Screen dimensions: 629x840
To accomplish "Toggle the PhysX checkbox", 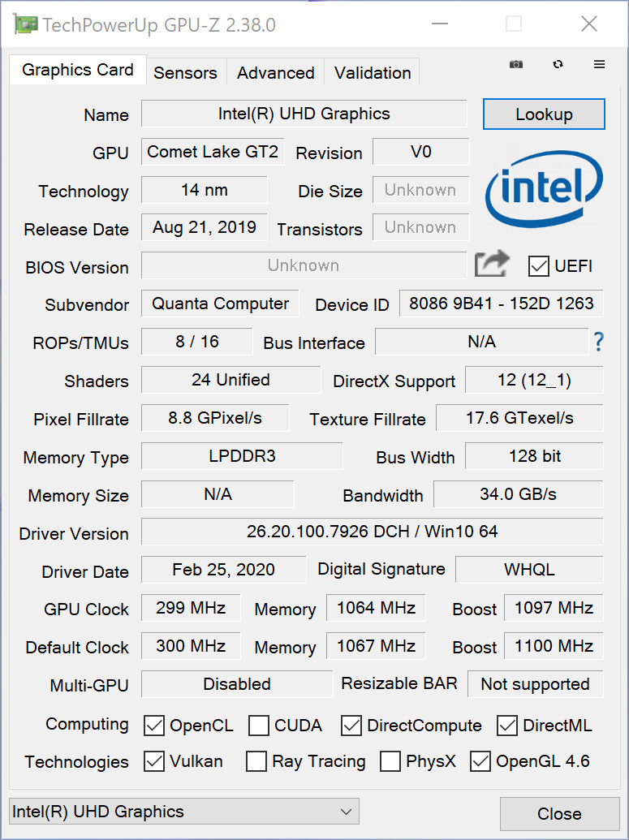I will coord(390,761).
